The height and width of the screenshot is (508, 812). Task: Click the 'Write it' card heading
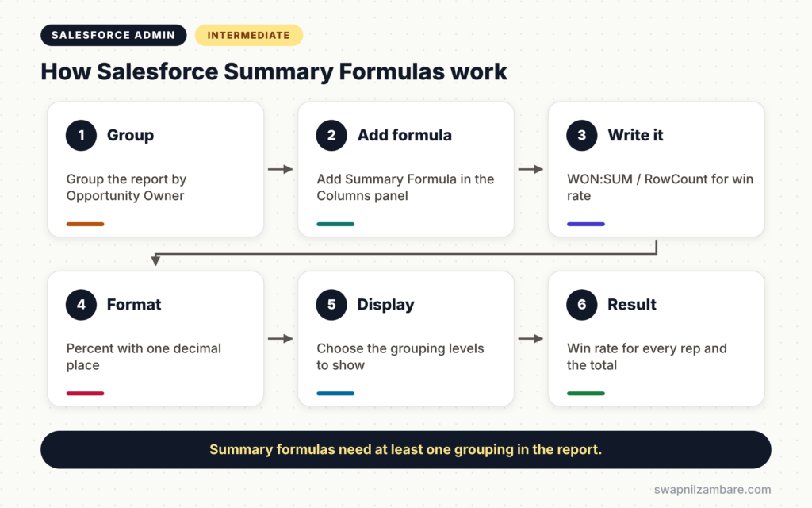(635, 135)
